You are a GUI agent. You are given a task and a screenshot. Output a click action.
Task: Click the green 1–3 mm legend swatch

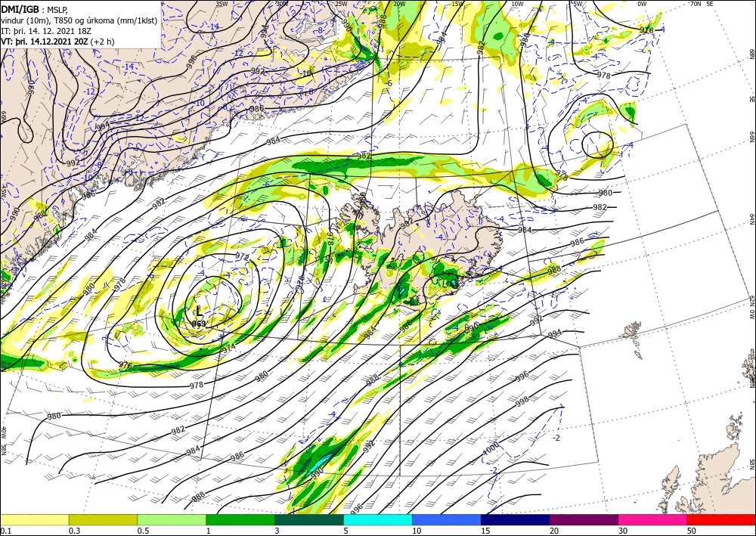pos(240,519)
